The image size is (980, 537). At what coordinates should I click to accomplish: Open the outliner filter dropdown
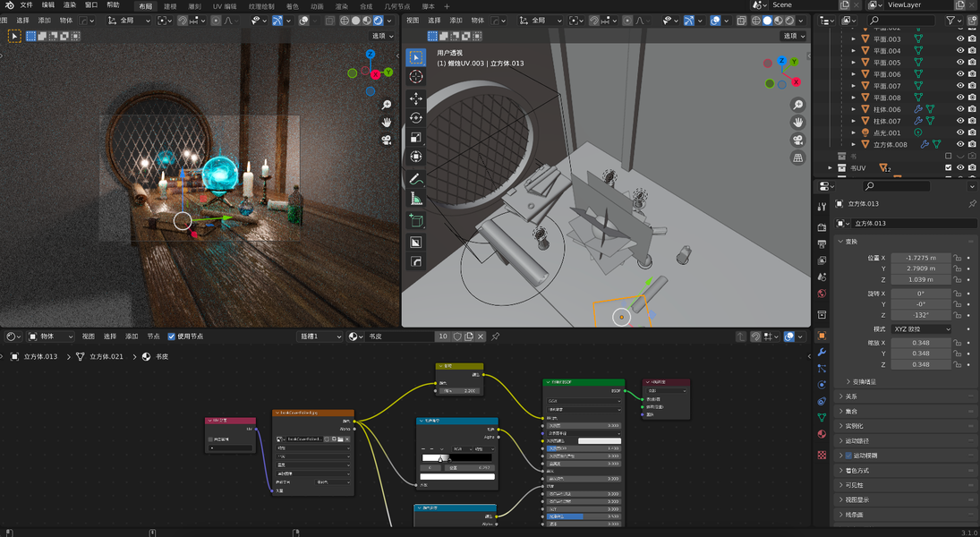954,21
